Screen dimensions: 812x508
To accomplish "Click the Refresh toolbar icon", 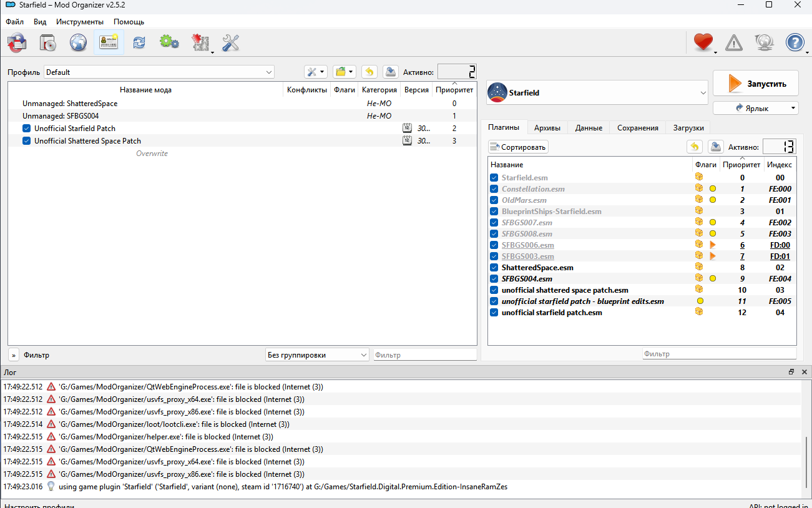I will tap(139, 42).
